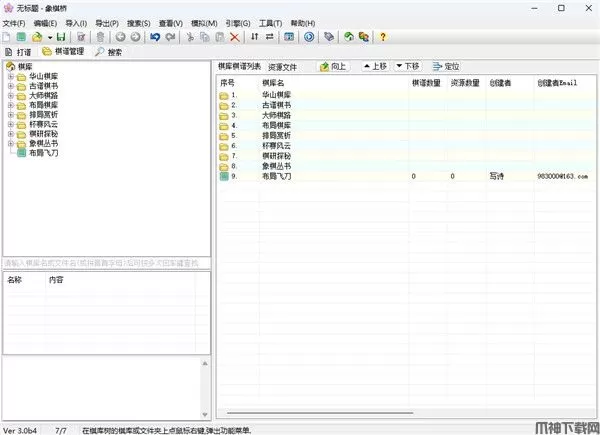The image size is (600, 435).
Task: Click the grayed trash icon in toolbar
Action: 100,37
